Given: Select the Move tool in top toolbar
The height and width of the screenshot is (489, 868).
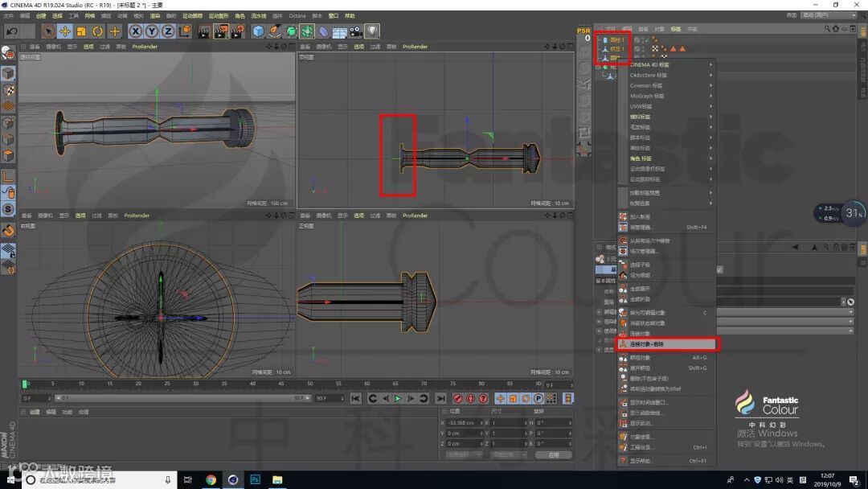Looking at the screenshot, I should pos(65,31).
